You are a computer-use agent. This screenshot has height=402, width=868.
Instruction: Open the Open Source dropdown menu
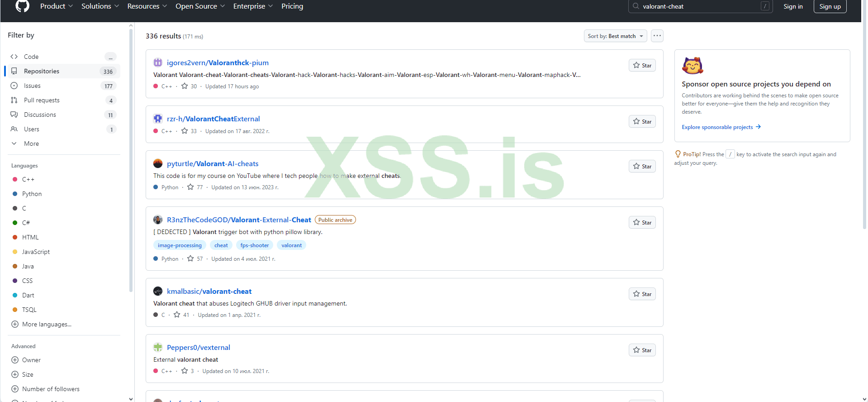[x=200, y=6]
